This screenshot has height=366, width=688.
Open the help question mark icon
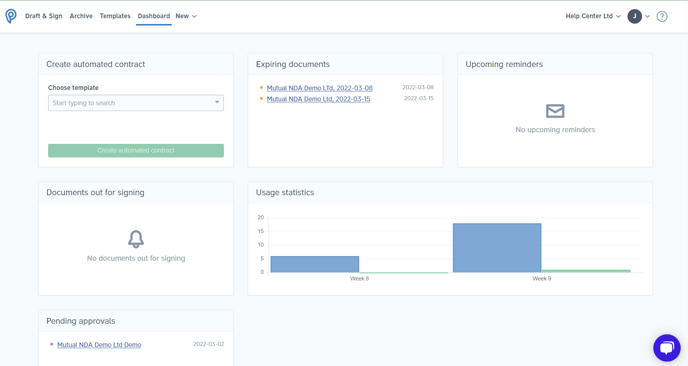(x=662, y=16)
